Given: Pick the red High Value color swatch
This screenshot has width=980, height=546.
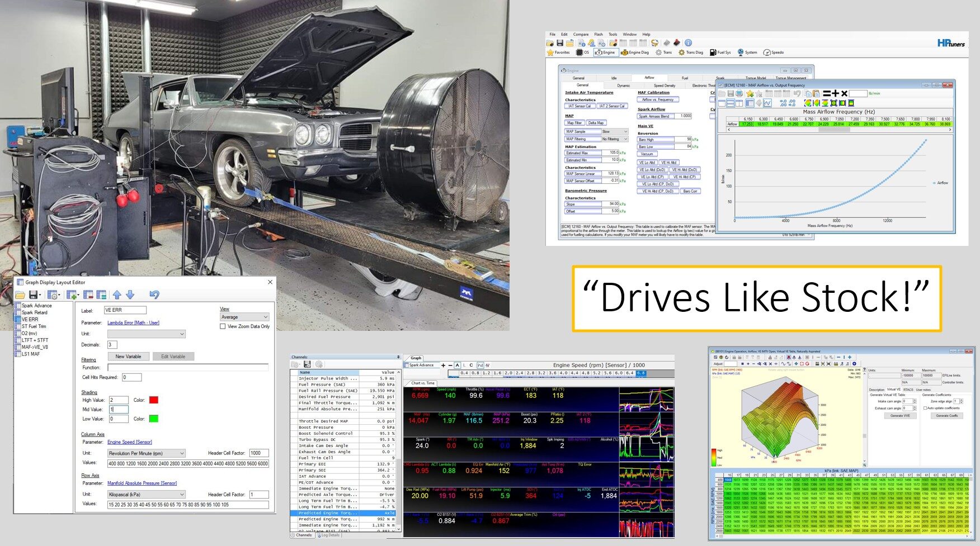Looking at the screenshot, I should (x=154, y=400).
